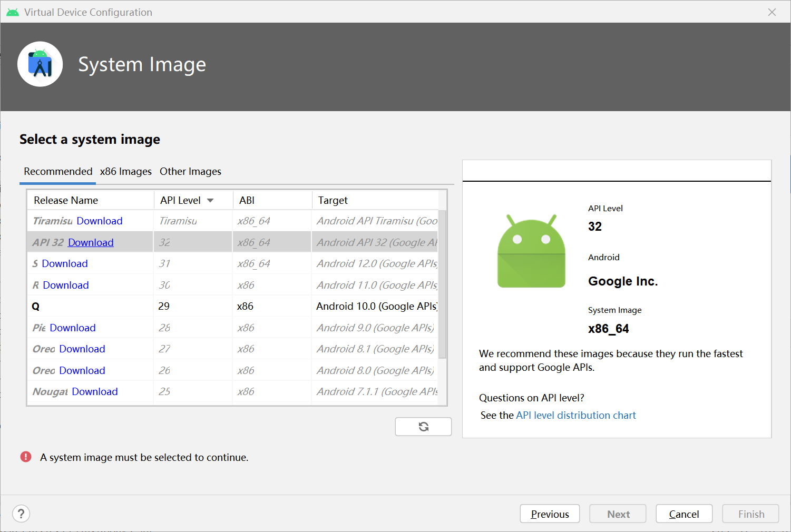Click the Google Inc. vendor text
Image resolution: width=791 pixels, height=532 pixels.
[623, 281]
